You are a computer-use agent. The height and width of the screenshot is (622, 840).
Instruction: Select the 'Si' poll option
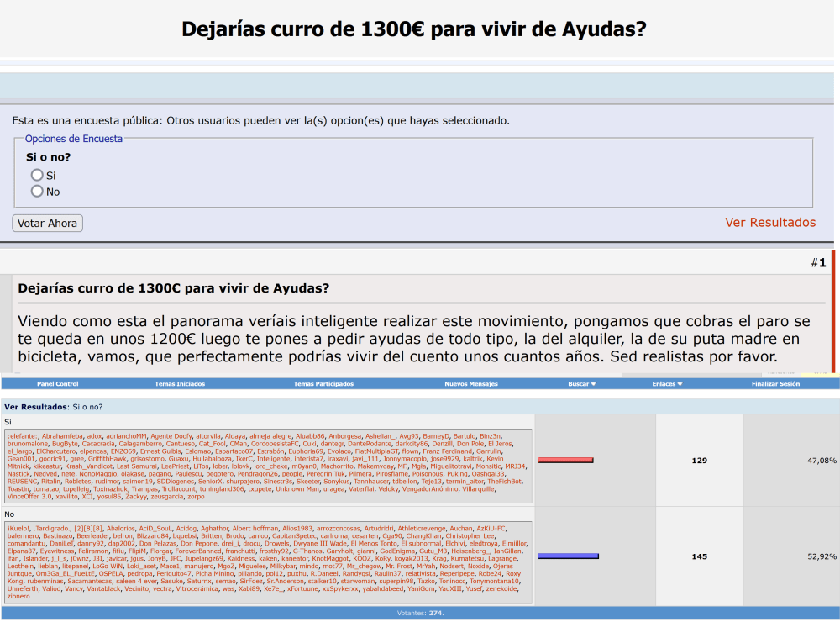[37, 176]
